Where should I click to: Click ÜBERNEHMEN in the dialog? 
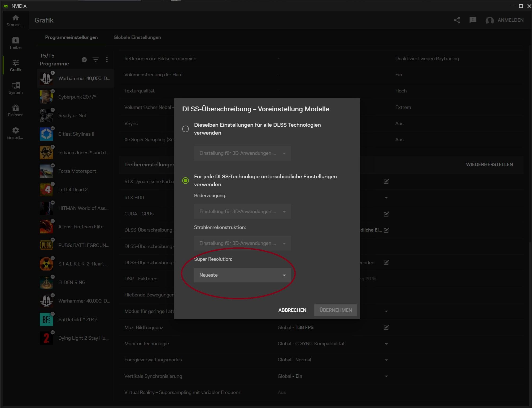tap(335, 310)
